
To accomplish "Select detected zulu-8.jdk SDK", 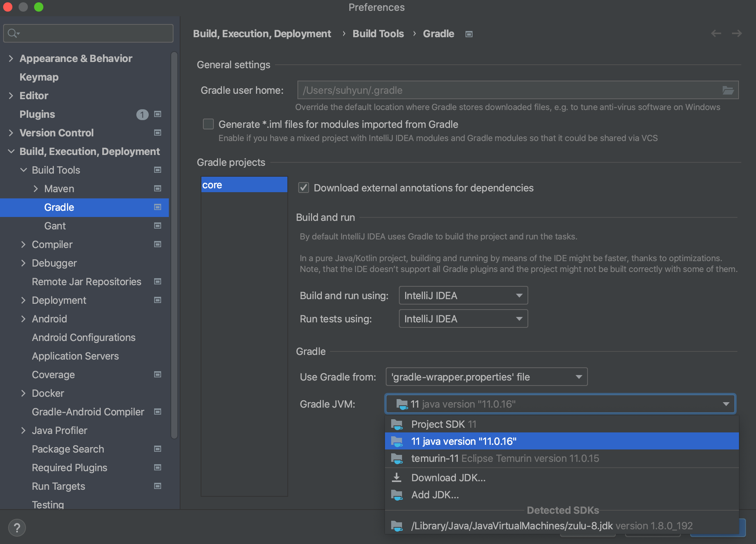I will [562, 526].
